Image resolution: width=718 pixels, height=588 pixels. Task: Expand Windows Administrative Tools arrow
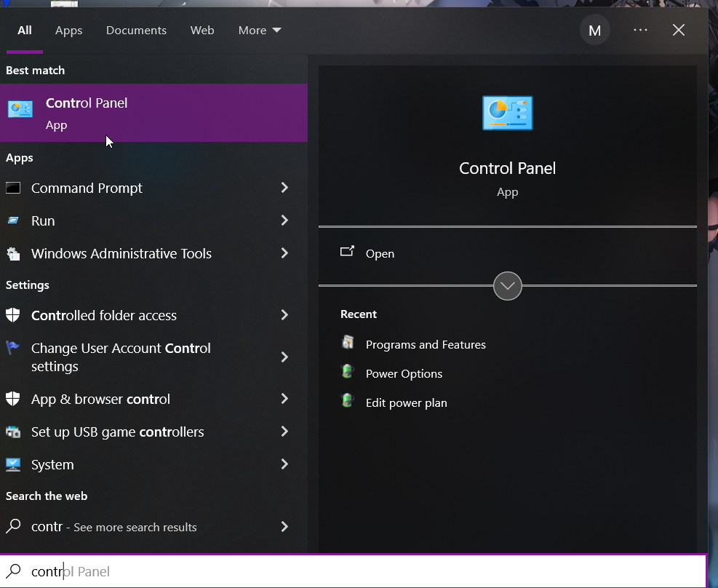[x=284, y=253]
